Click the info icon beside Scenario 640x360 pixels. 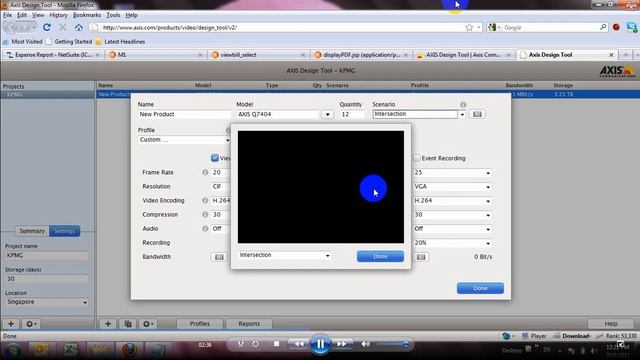click(463, 104)
